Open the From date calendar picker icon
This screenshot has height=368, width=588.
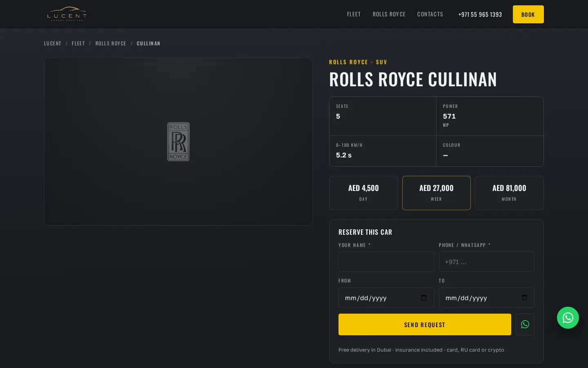(x=424, y=298)
